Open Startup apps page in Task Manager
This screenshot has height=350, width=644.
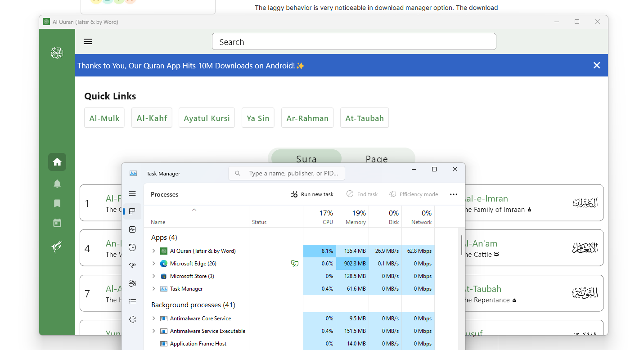[132, 265]
